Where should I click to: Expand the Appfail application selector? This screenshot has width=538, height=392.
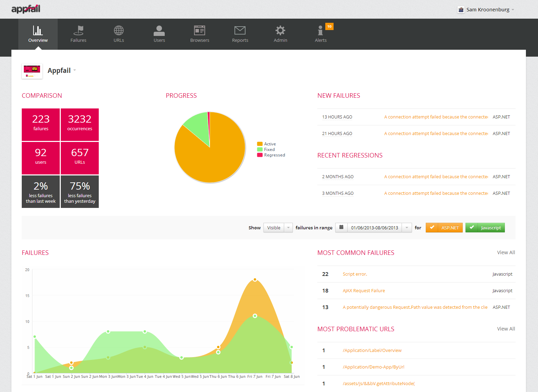pos(75,70)
